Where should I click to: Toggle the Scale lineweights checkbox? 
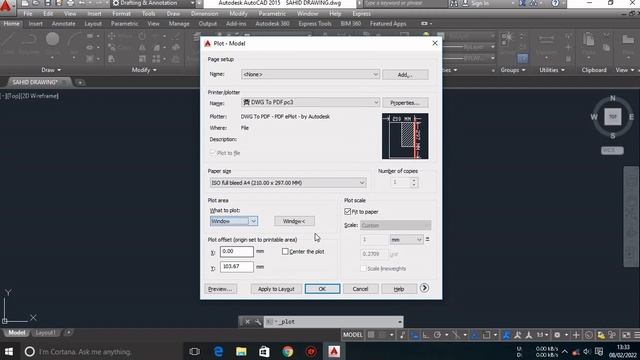363,268
